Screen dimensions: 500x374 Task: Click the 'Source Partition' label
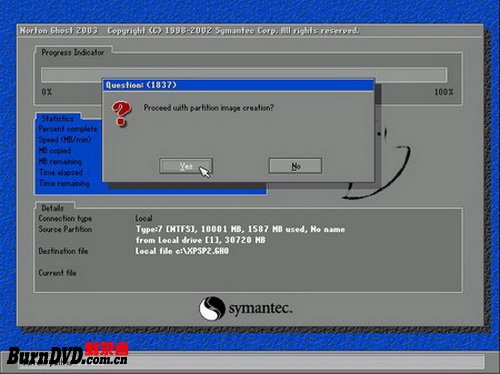coord(65,229)
